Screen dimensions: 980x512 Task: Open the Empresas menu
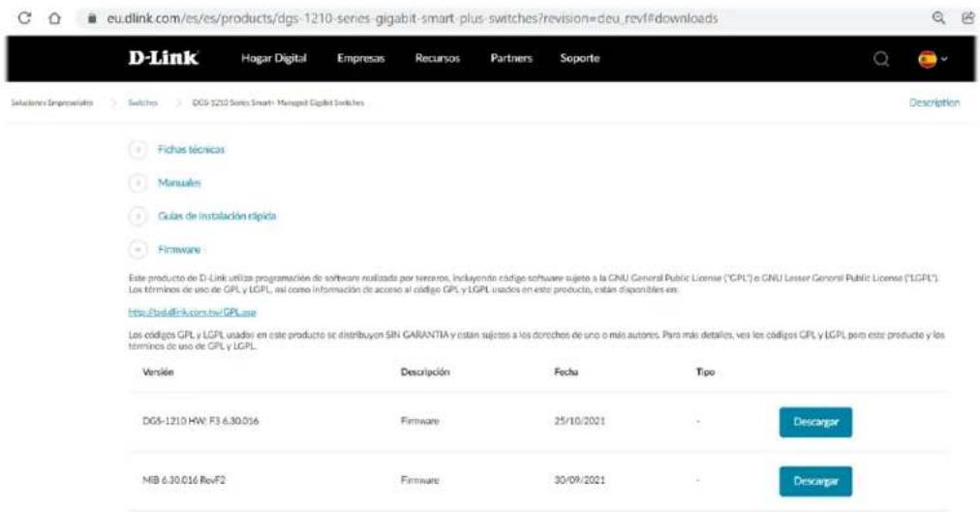(360, 58)
